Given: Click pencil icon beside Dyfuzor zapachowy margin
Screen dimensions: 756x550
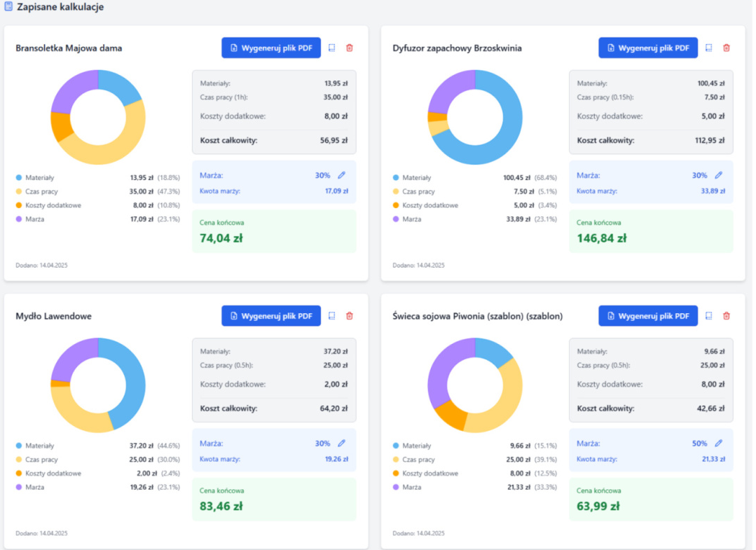Looking at the screenshot, I should click(719, 175).
